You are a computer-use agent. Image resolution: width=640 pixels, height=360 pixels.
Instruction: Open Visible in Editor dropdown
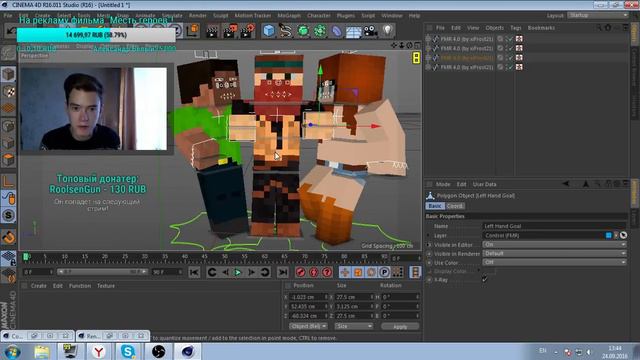[555, 244]
